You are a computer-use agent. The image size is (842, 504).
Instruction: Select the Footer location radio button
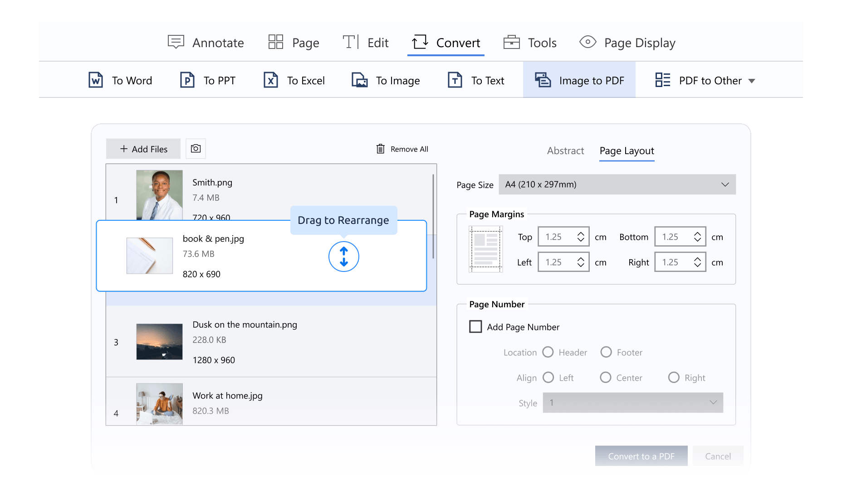606,352
